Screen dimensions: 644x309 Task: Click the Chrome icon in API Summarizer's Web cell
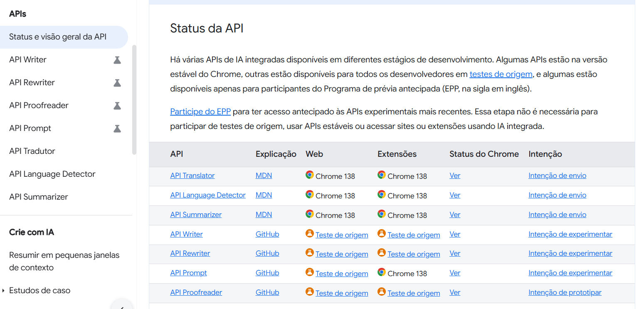(310, 214)
